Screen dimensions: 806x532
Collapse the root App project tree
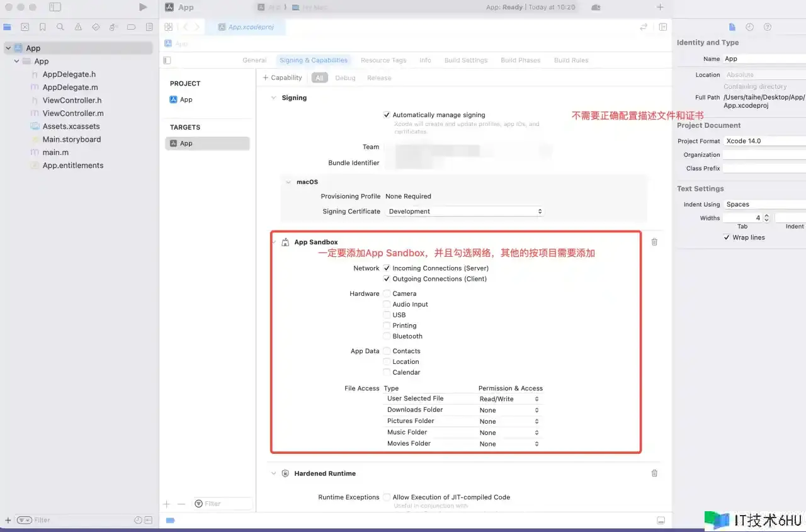click(x=8, y=48)
